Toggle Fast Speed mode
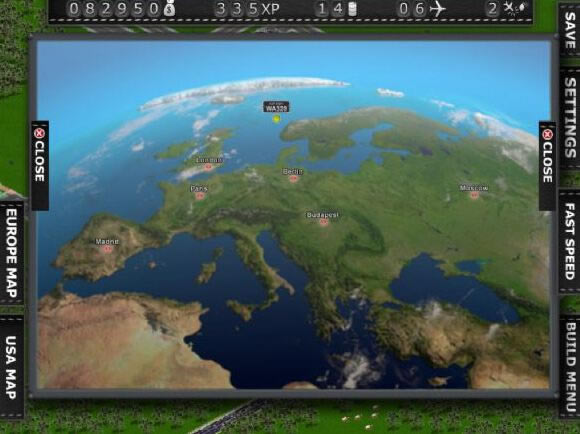580x434 pixels. (x=570, y=241)
